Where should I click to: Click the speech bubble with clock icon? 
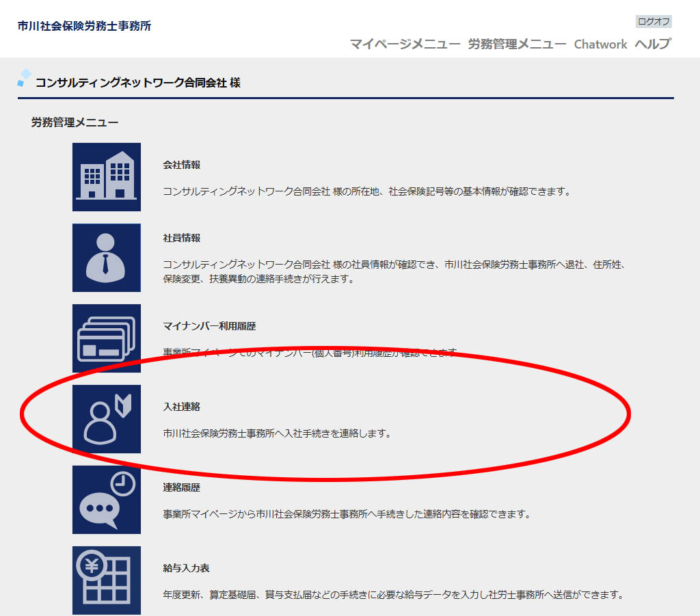pos(107,499)
